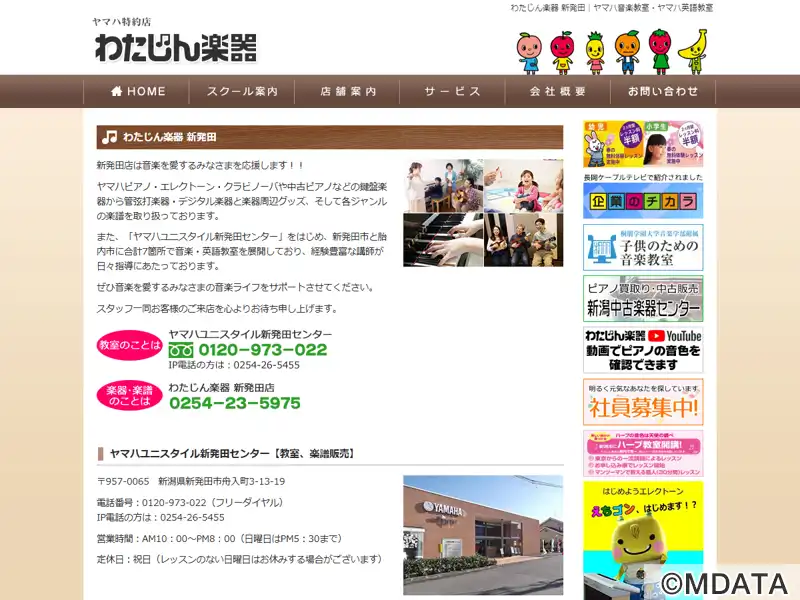The width and height of the screenshot is (800, 600).
Task: Open the 店舗案内 menu
Action: 347,91
